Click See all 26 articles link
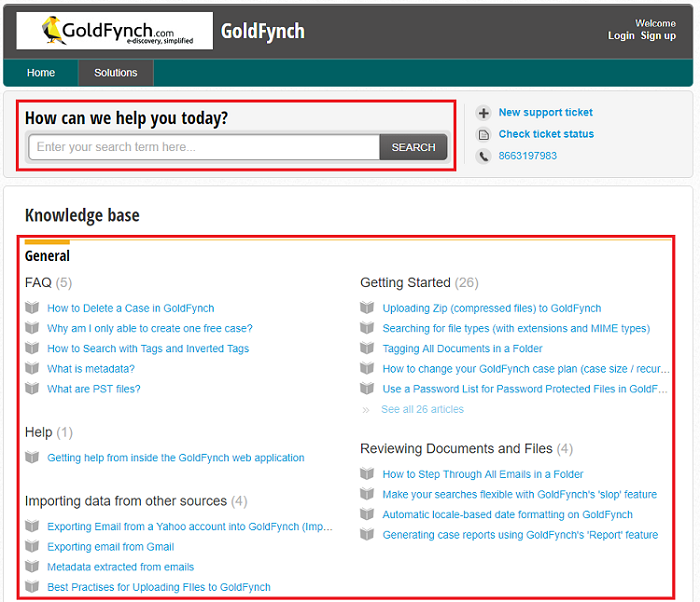The height and width of the screenshot is (602, 700). [x=422, y=409]
